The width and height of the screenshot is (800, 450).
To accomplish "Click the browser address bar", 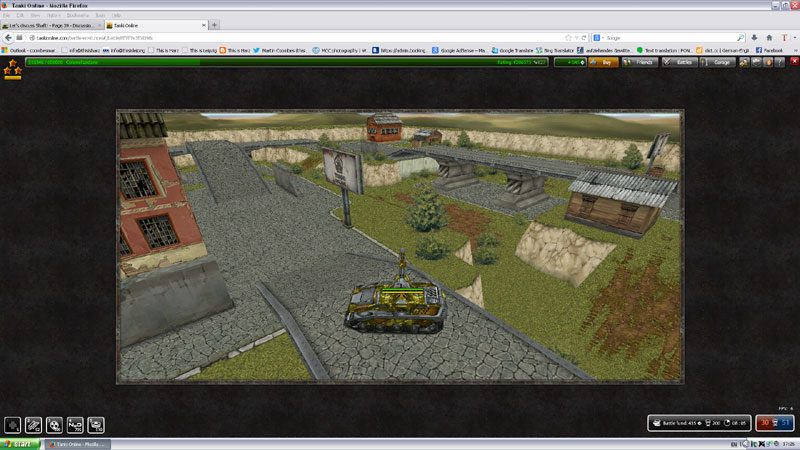I will [300, 37].
